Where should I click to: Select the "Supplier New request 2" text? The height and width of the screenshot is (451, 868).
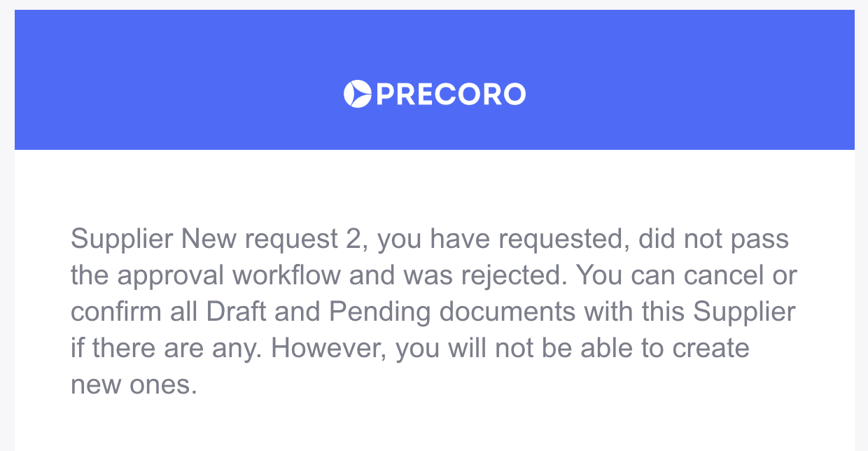tap(214, 240)
